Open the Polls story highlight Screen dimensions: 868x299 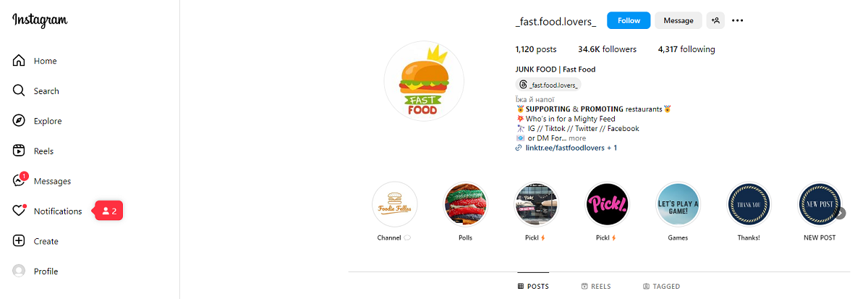[466, 205]
